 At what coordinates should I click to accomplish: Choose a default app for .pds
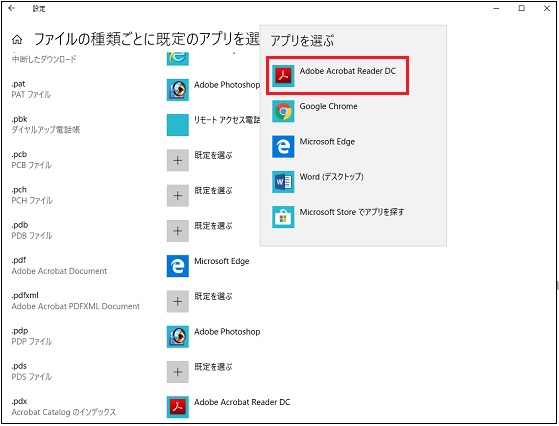coord(178,372)
